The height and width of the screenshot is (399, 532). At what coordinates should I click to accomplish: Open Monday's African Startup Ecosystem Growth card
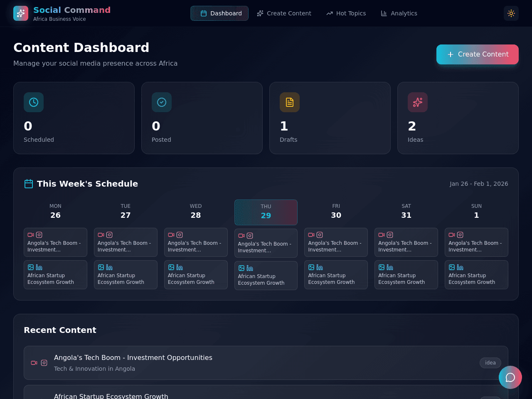(x=55, y=275)
